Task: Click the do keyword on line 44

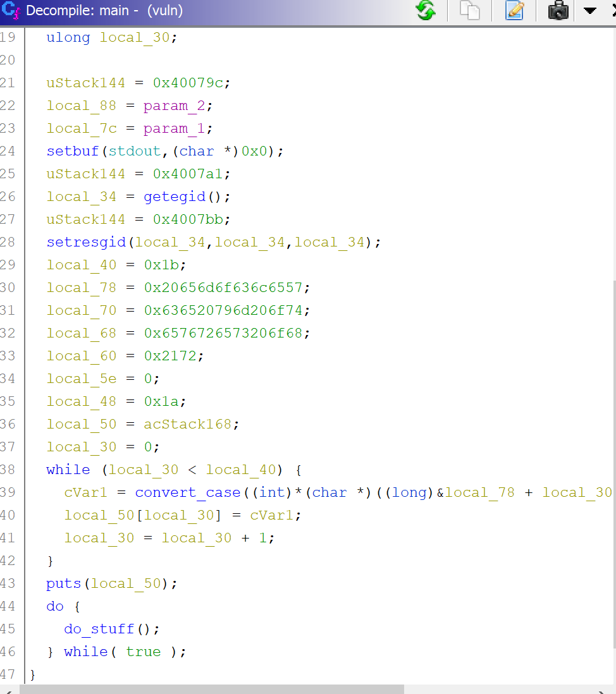Action: click(55, 606)
